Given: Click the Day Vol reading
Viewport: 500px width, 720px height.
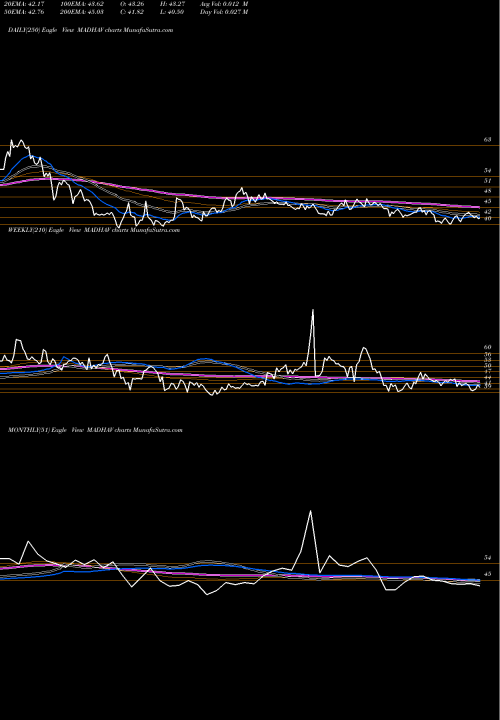Looking at the screenshot, I should [x=224, y=12].
